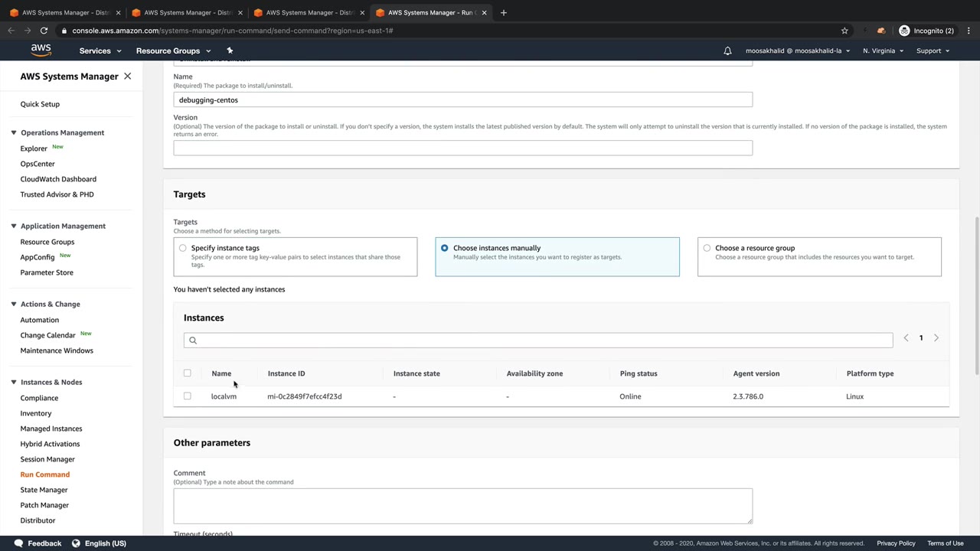Open the Services dropdown menu
This screenshot has width=980, height=551.
[100, 51]
